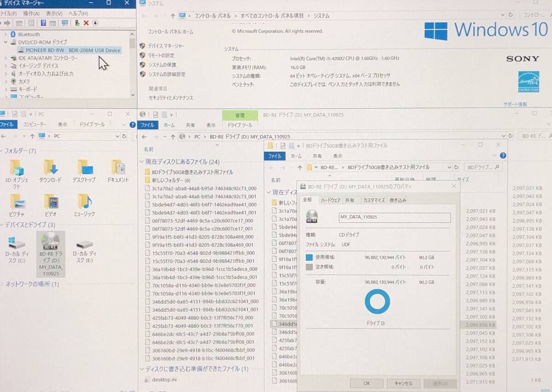552x392 pixels.
Task: Click search box in BDドライブ50GB folder window
Action: 483,167
